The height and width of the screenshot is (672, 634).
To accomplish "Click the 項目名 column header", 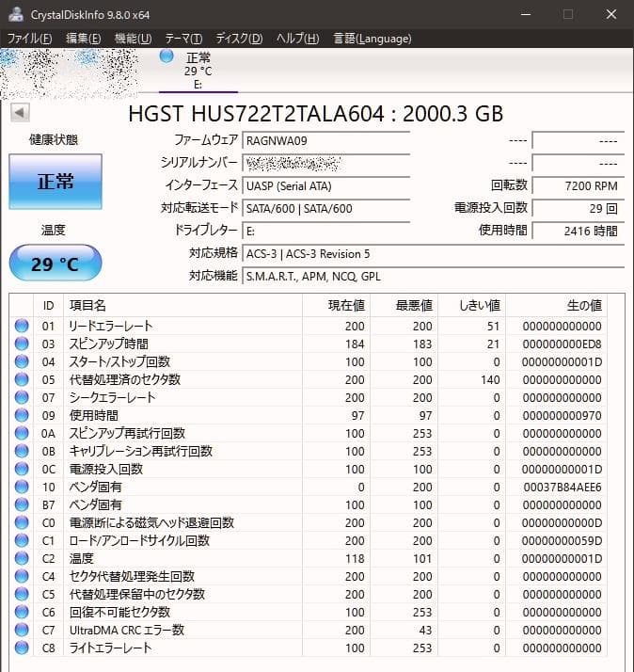I will point(182,306).
